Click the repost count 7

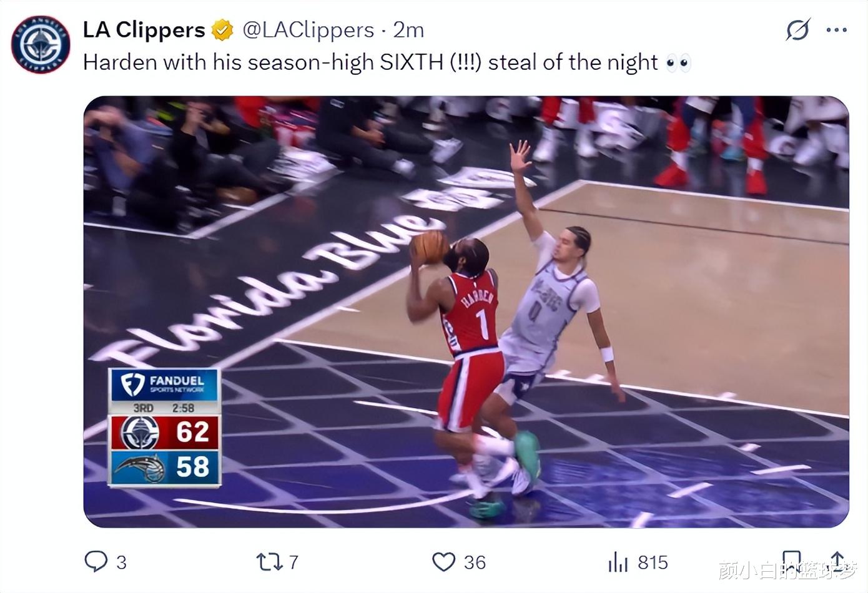pos(293,562)
